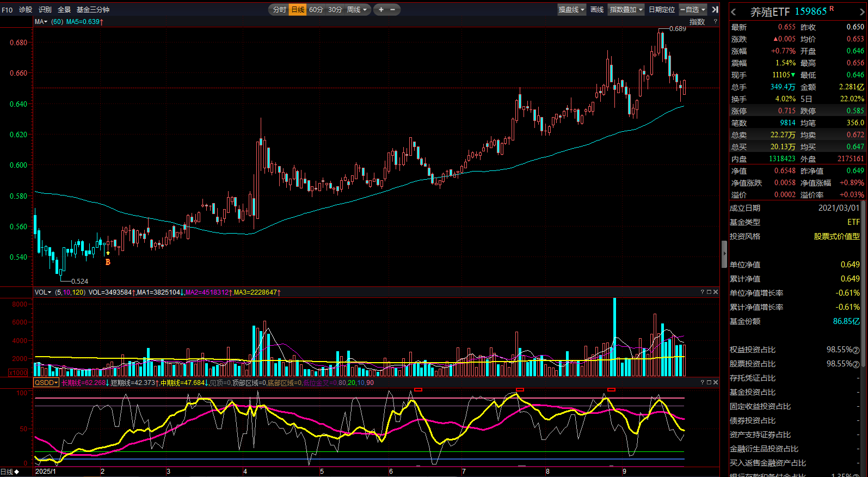Viewport: 868px width, 477px height.
Task: Close the VOL indicator panel
Action: [716, 292]
